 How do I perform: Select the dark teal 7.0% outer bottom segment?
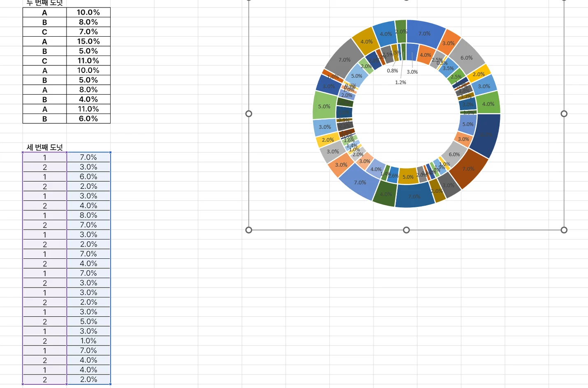coord(414,196)
